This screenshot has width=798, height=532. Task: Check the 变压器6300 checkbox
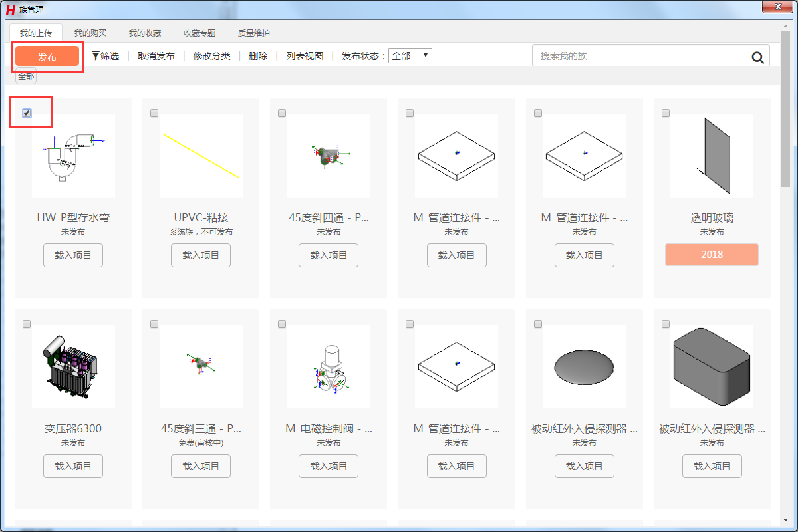[x=27, y=324]
